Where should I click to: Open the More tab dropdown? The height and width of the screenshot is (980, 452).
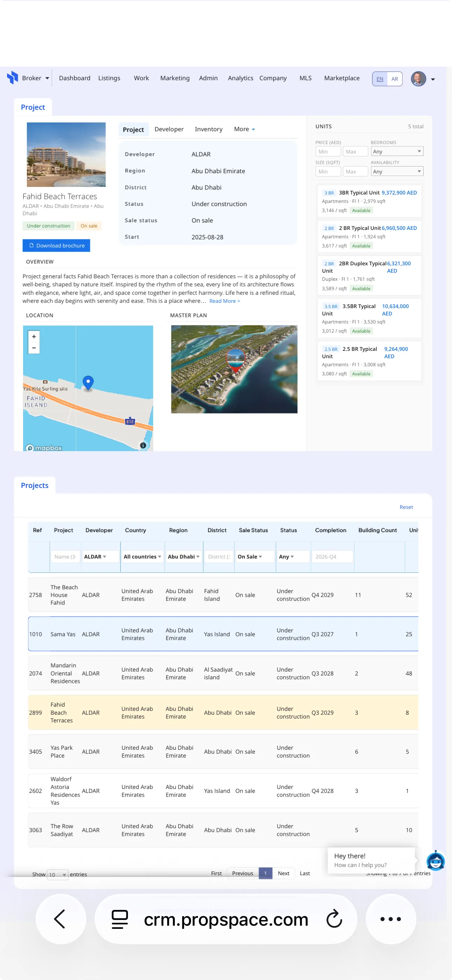click(x=244, y=129)
